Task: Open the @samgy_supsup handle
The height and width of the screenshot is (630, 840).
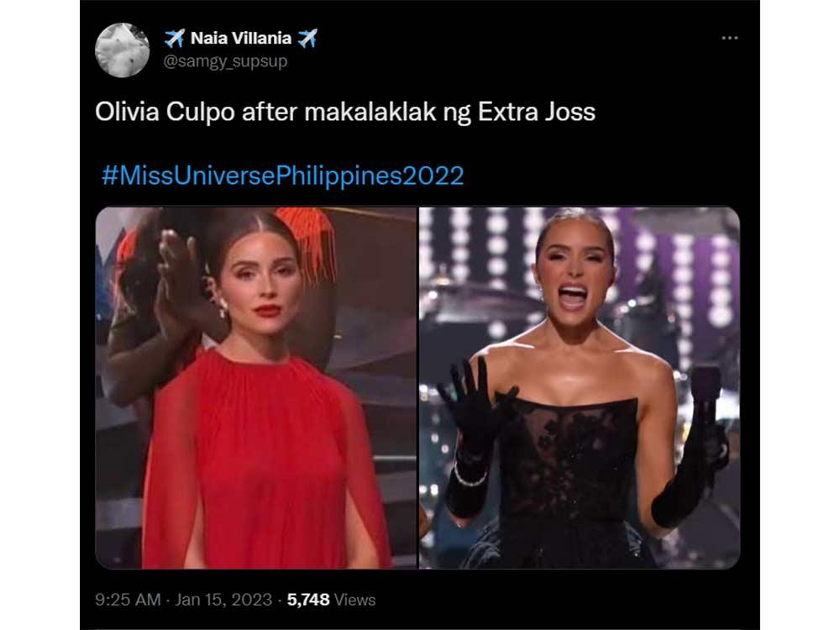Action: tap(225, 61)
